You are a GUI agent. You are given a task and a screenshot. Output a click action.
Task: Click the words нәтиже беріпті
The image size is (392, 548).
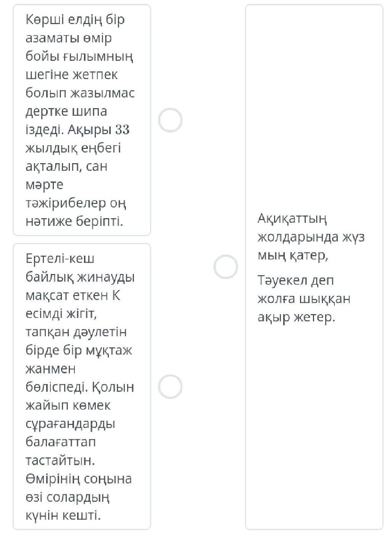pyautogui.click(x=74, y=221)
